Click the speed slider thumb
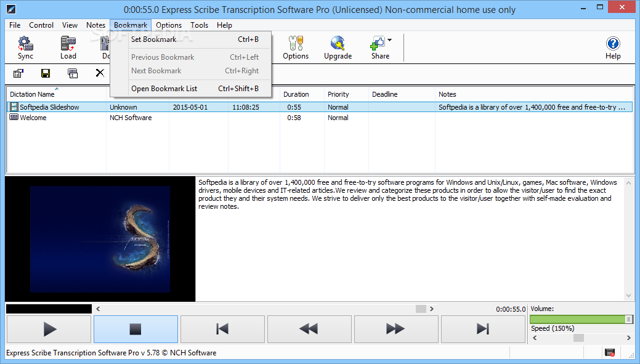The width and height of the screenshot is (640, 364). coord(578,338)
